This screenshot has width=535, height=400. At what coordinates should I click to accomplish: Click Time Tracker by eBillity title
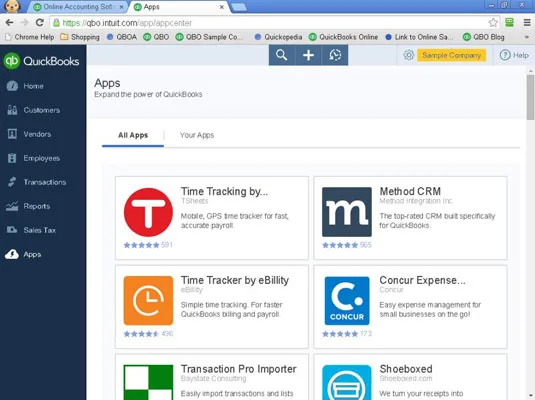[x=235, y=280]
